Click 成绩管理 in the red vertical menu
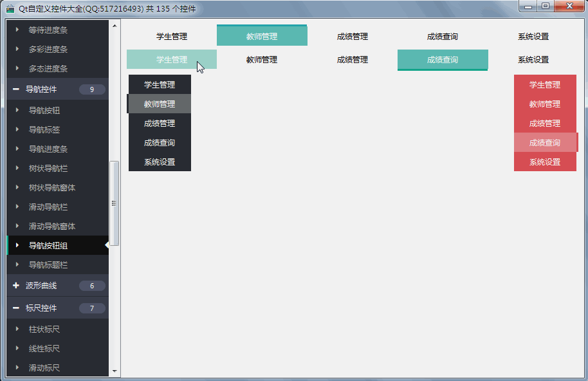This screenshot has width=588, height=381. click(545, 123)
